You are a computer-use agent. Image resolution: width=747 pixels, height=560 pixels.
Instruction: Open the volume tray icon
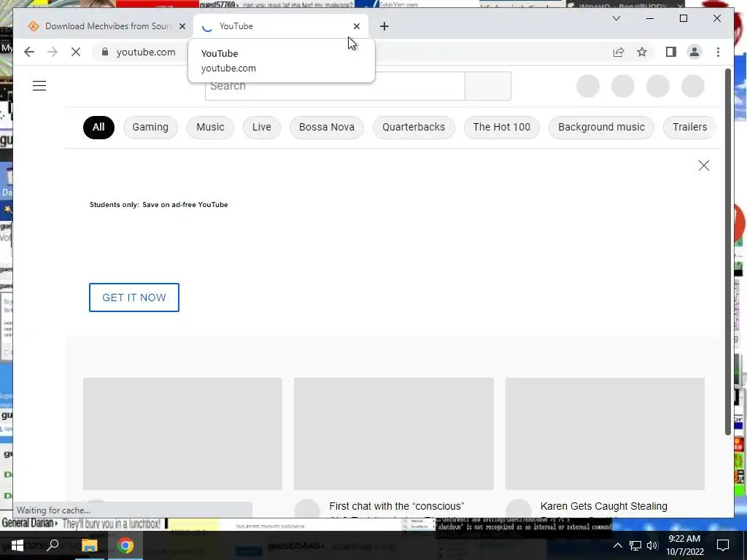pos(652,545)
